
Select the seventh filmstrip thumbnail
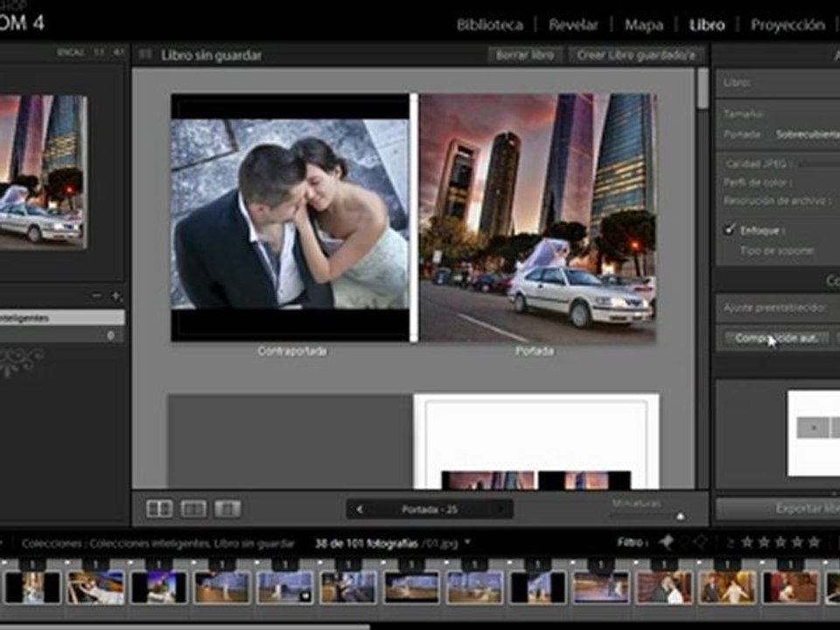pos(411,587)
